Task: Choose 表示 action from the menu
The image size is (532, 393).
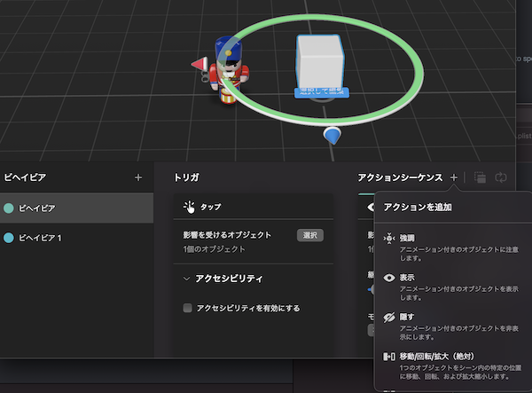Action: click(x=452, y=287)
